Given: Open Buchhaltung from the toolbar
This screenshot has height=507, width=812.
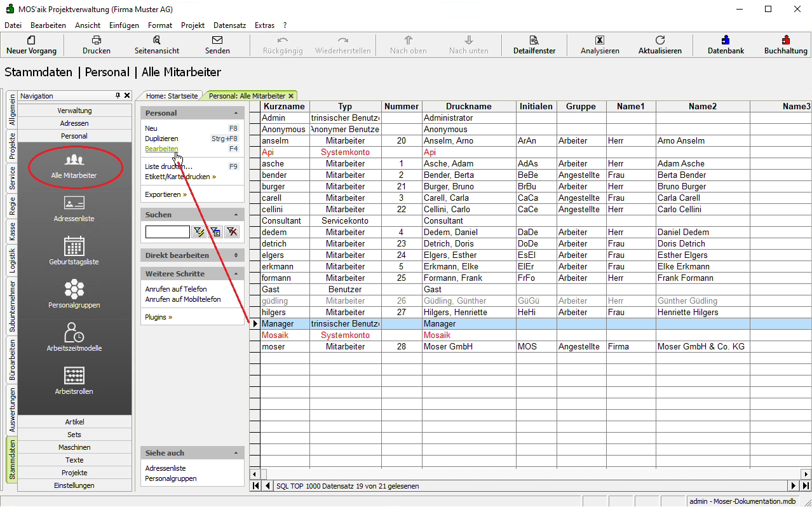Looking at the screenshot, I should click(x=785, y=40).
